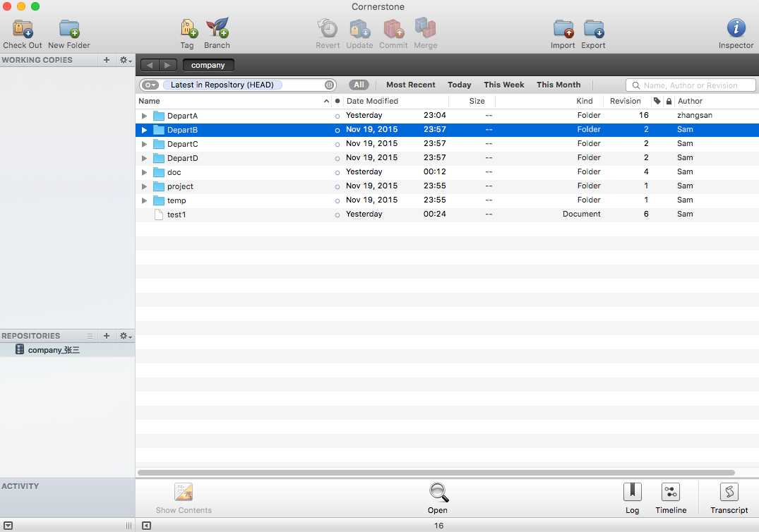Click the Branch toolbar icon

click(217, 28)
